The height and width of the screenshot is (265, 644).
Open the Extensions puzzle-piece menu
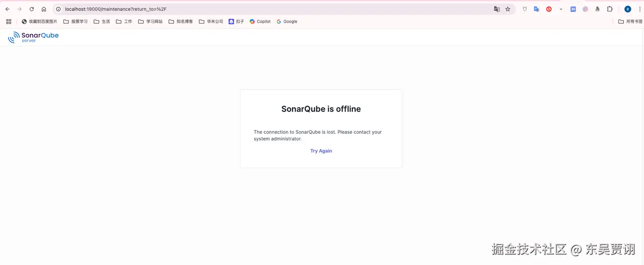point(610,9)
